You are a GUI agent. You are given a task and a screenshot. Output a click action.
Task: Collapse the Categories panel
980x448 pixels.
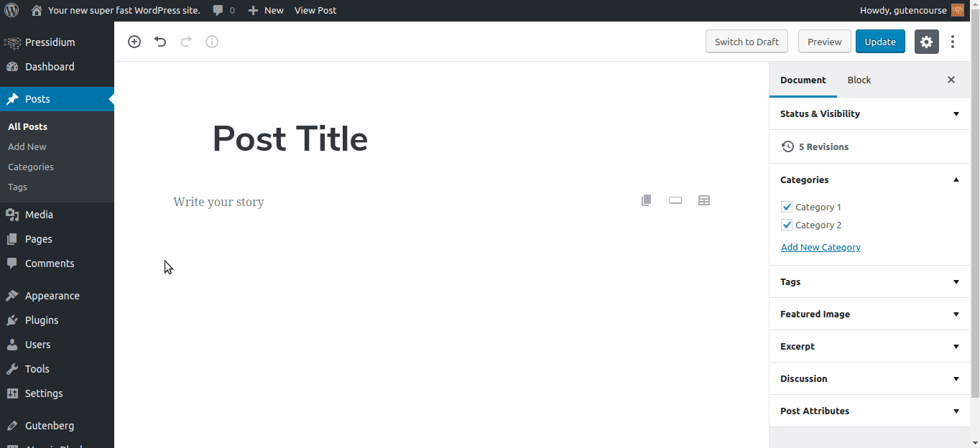tap(869, 179)
